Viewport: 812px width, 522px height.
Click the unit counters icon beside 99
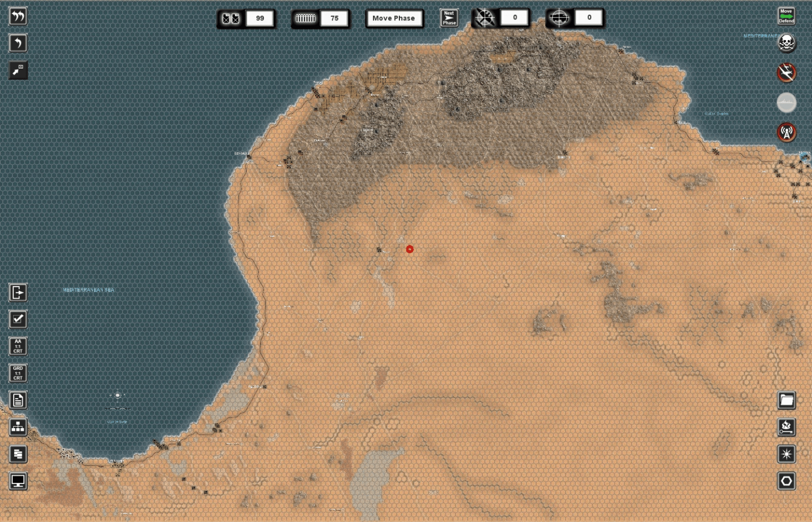coord(231,18)
